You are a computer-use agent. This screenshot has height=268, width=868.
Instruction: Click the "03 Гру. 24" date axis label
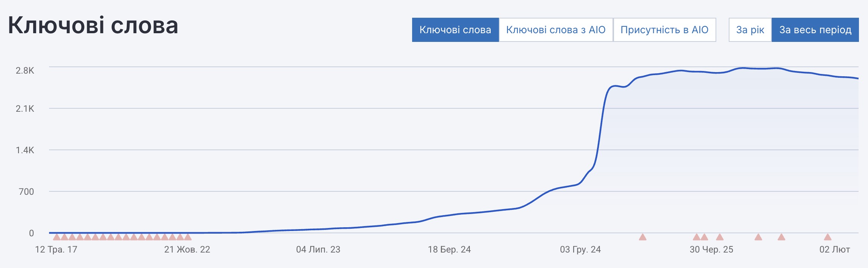(580, 250)
